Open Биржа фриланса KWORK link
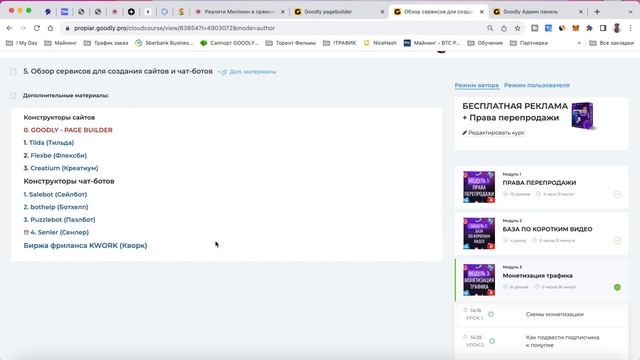640x360 pixels. point(85,245)
